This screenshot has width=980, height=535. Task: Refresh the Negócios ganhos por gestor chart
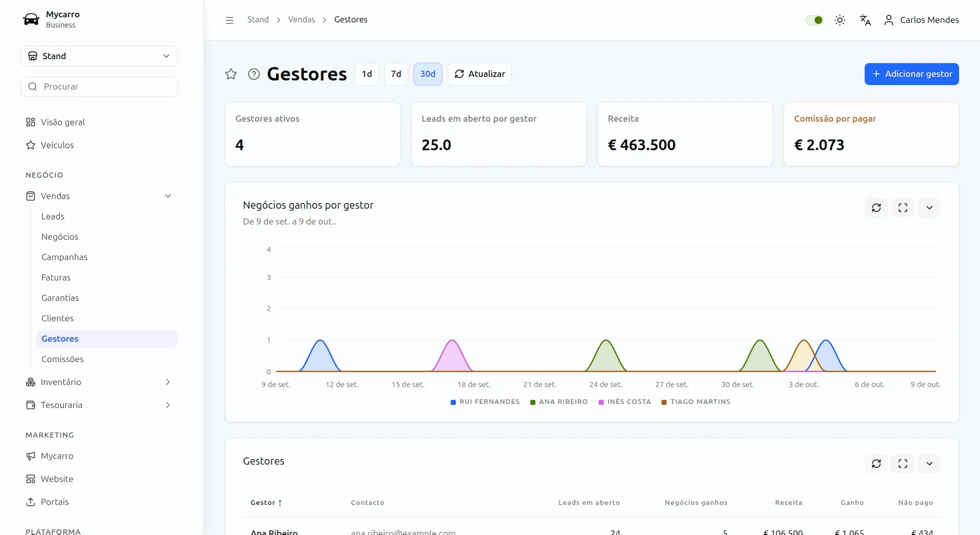[x=876, y=208]
